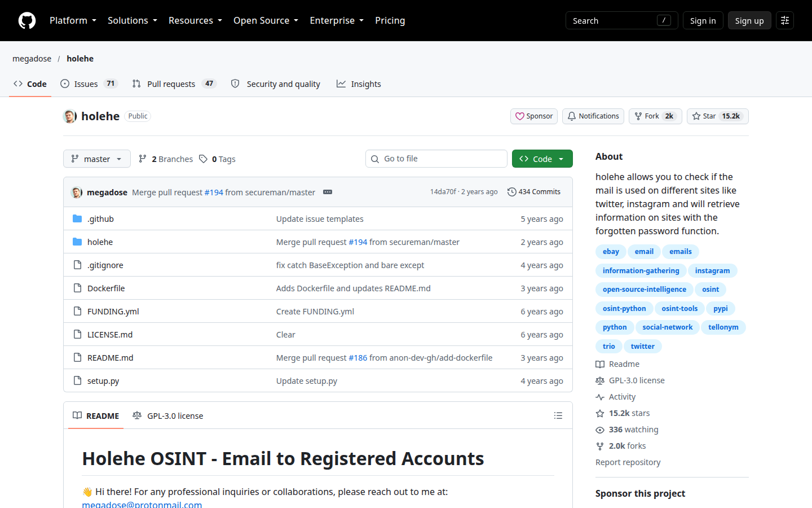Click the Sign up button
The width and height of the screenshot is (812, 508).
(749, 20)
